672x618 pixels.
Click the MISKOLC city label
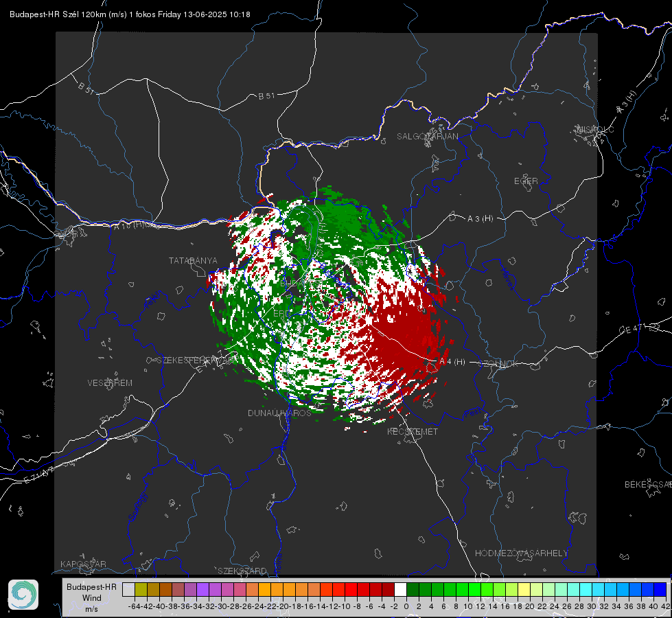[595, 129]
